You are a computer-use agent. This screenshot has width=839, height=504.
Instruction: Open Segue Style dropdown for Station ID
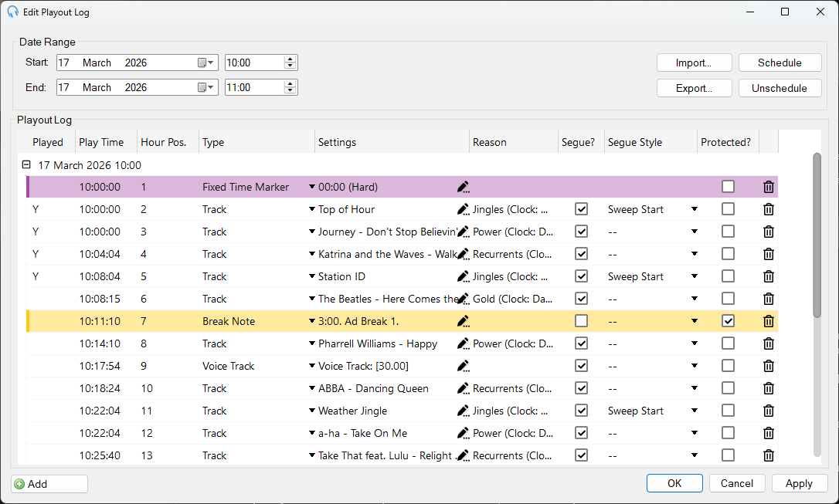[x=695, y=277]
